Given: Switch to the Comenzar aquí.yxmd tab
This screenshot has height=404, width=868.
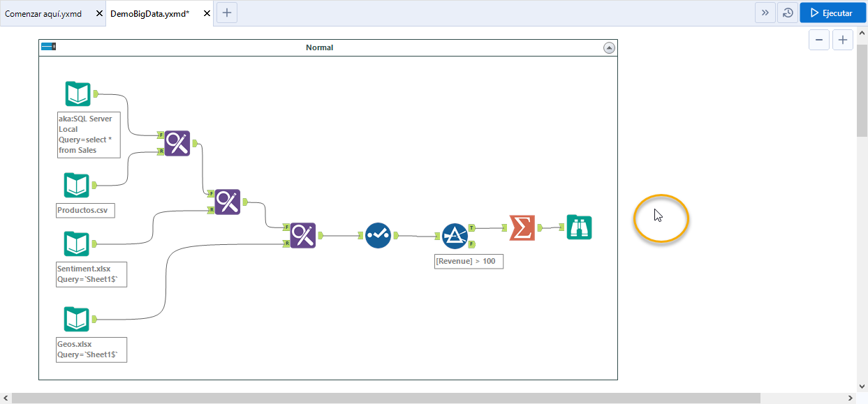Looking at the screenshot, I should 43,12.
